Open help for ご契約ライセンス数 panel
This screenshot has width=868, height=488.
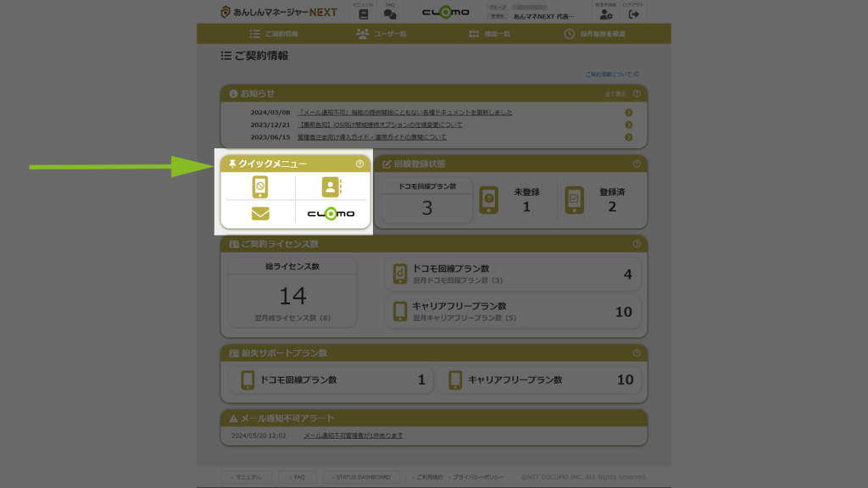click(637, 244)
